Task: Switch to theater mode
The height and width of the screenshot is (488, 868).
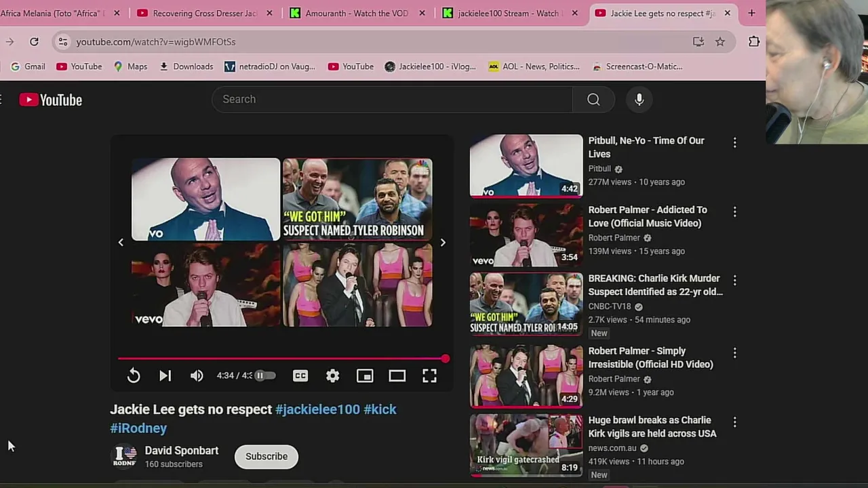Action: tap(397, 375)
